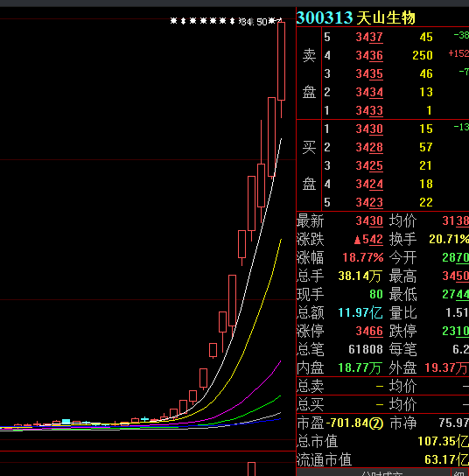
Task: Click the 量比 value 1.51
Action: pyautogui.click(x=457, y=312)
